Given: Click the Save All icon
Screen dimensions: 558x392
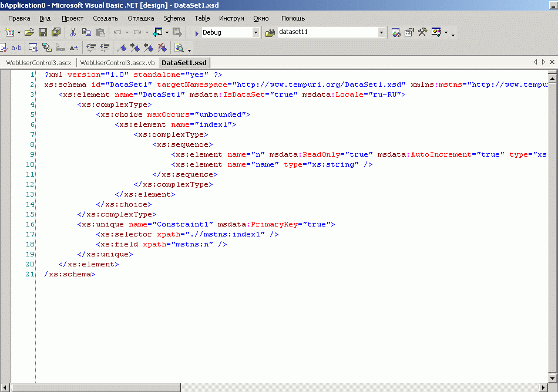Looking at the screenshot, I should [56, 32].
